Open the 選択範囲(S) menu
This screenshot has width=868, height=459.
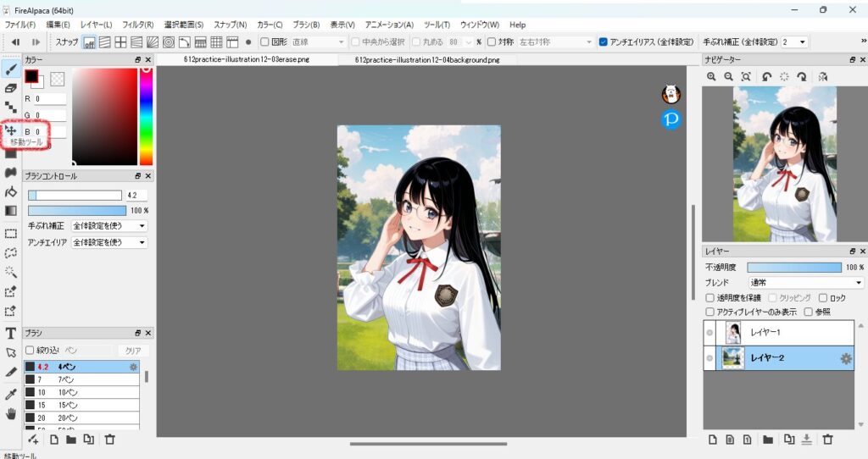[x=184, y=25]
